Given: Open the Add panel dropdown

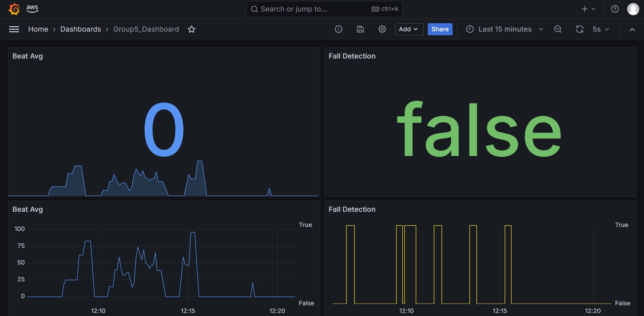Looking at the screenshot, I should [x=408, y=29].
